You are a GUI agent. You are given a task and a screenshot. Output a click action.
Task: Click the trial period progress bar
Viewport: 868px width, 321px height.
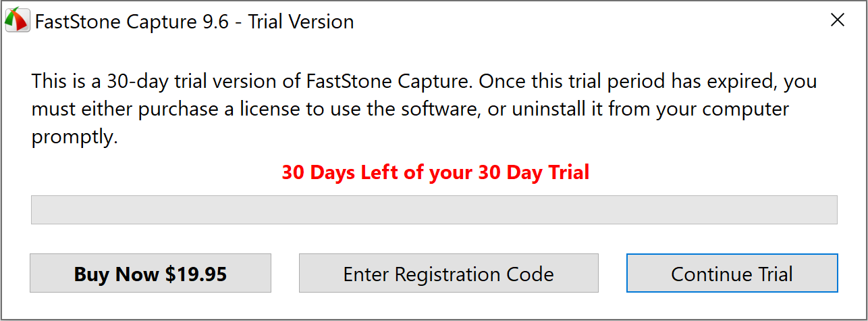[x=434, y=209]
